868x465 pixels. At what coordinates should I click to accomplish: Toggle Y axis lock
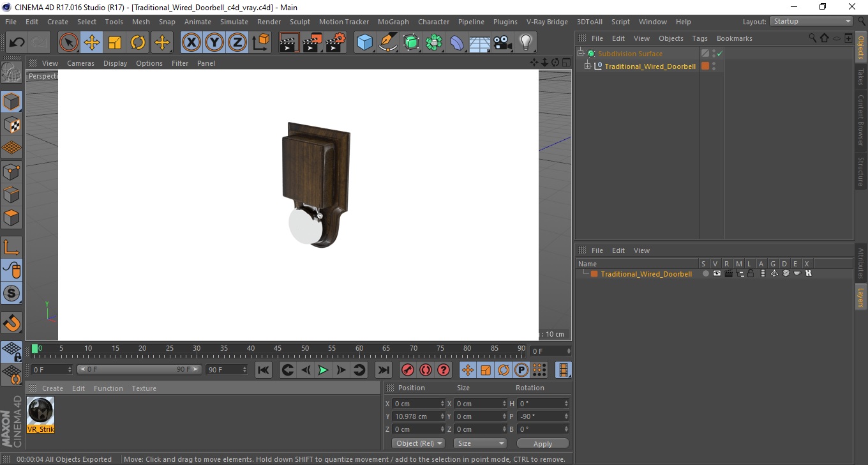coord(214,43)
